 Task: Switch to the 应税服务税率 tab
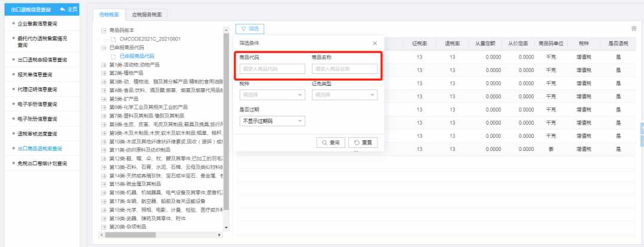147,15
